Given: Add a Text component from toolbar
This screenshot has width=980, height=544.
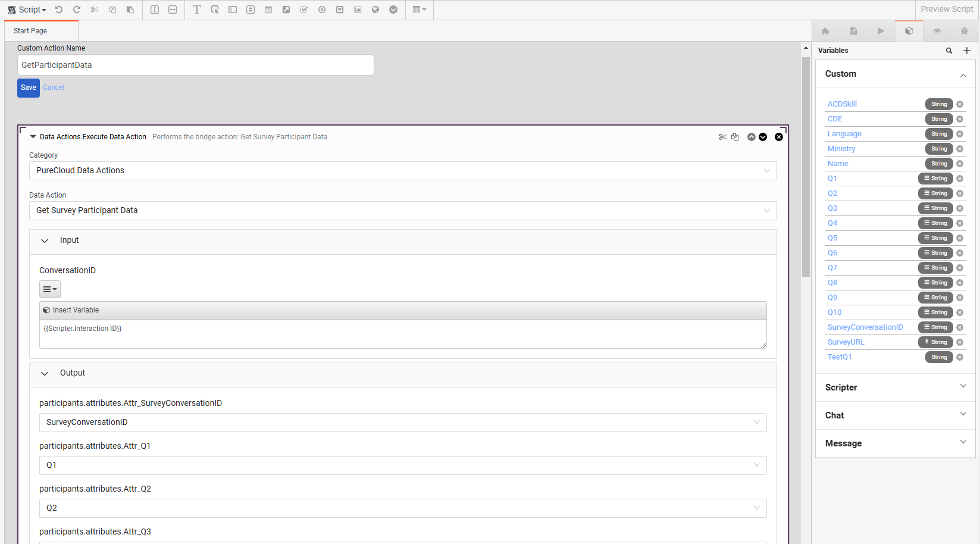Looking at the screenshot, I should click(x=197, y=10).
